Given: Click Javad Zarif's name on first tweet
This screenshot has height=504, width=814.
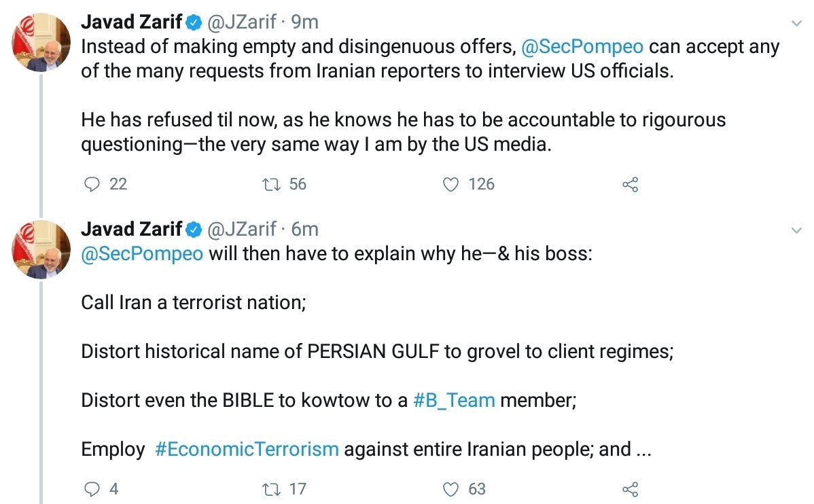Looking at the screenshot, I should click(132, 22).
